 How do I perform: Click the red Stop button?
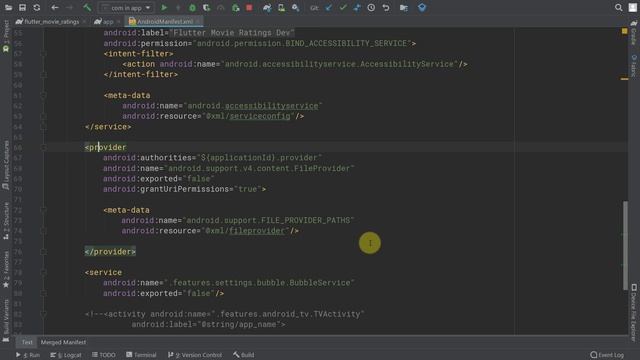(x=249, y=8)
